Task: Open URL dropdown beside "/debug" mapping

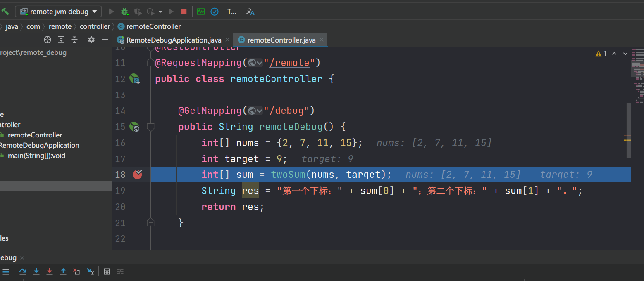Action: pyautogui.click(x=255, y=111)
